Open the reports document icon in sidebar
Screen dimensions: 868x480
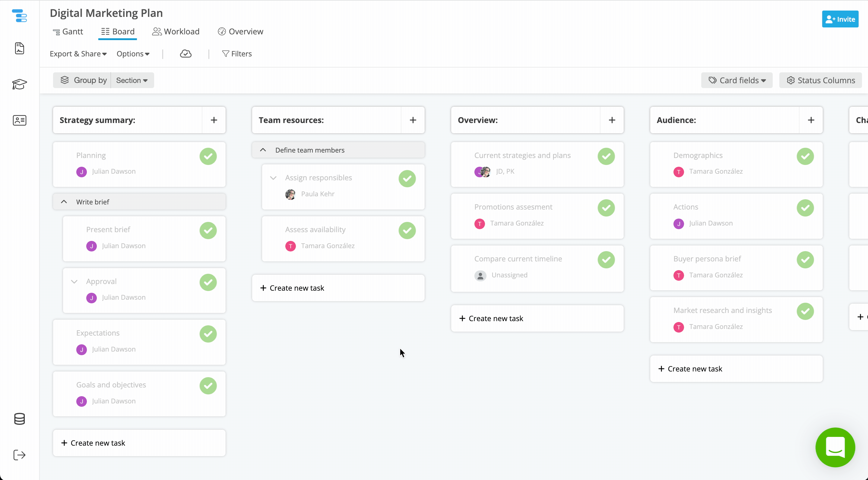(x=20, y=49)
